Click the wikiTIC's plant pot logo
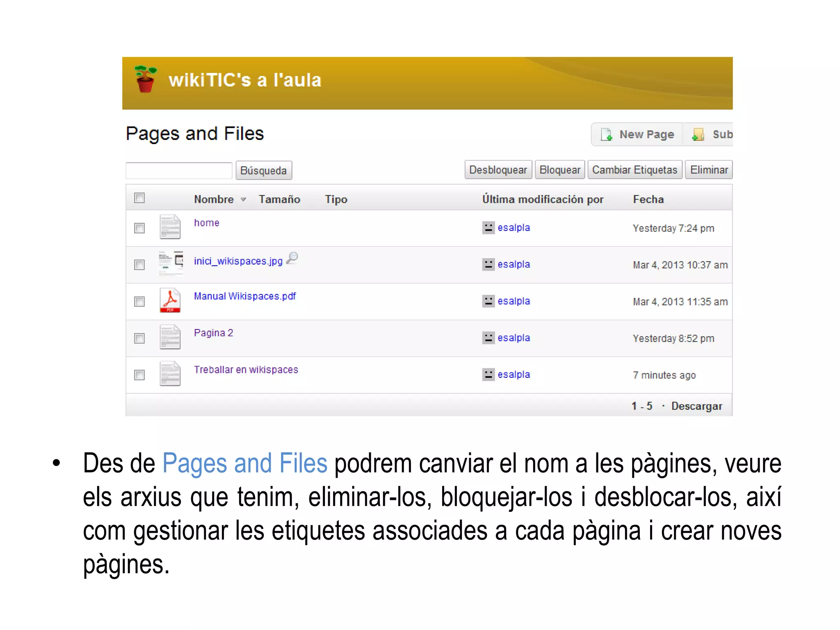 click(146, 79)
